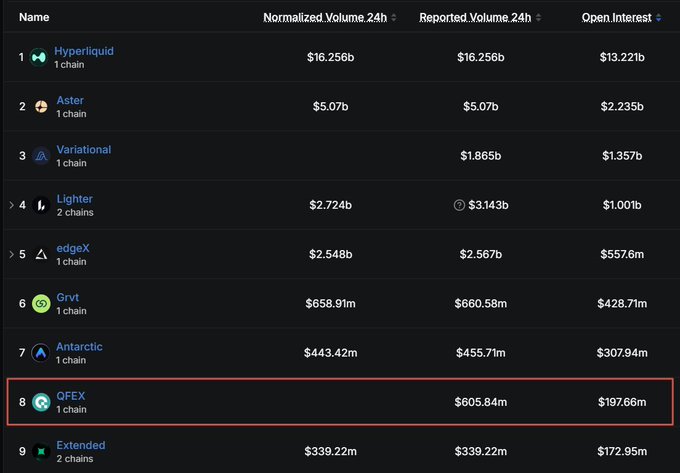Click Antarctic reported volume $455.71m
This screenshot has height=473, width=680.
click(x=481, y=353)
